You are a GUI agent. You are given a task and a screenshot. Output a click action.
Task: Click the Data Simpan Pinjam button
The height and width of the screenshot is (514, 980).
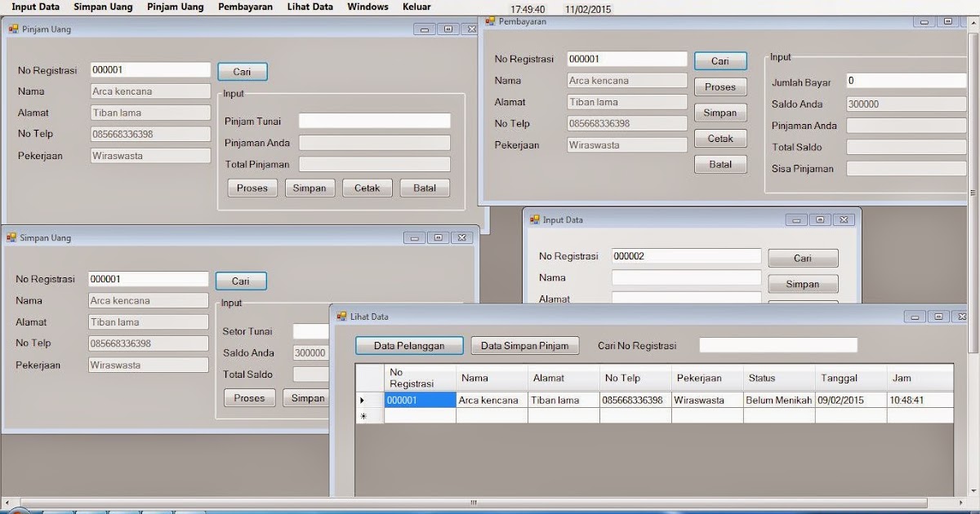[525, 345]
